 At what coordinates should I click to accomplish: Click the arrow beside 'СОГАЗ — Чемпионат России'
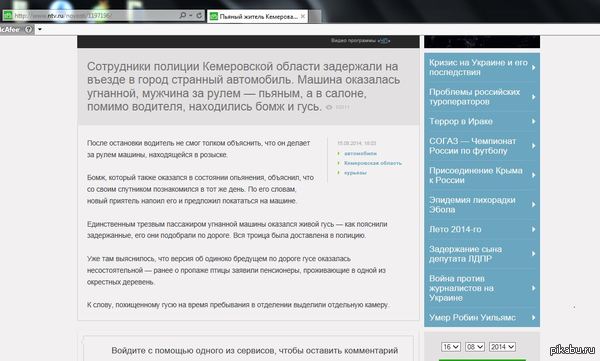coord(533,146)
